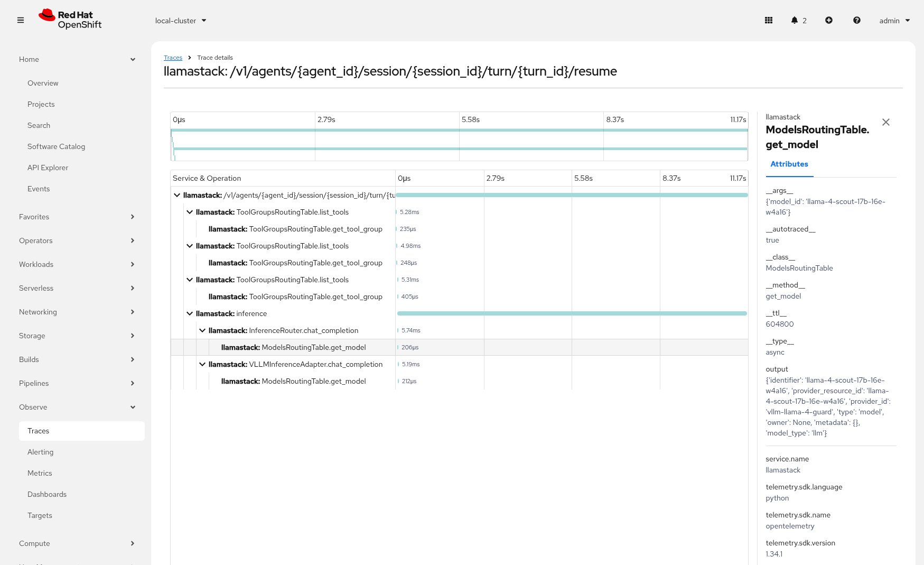The width and height of the screenshot is (924, 565).
Task: Open the local-cluster dropdown
Action: click(x=181, y=21)
